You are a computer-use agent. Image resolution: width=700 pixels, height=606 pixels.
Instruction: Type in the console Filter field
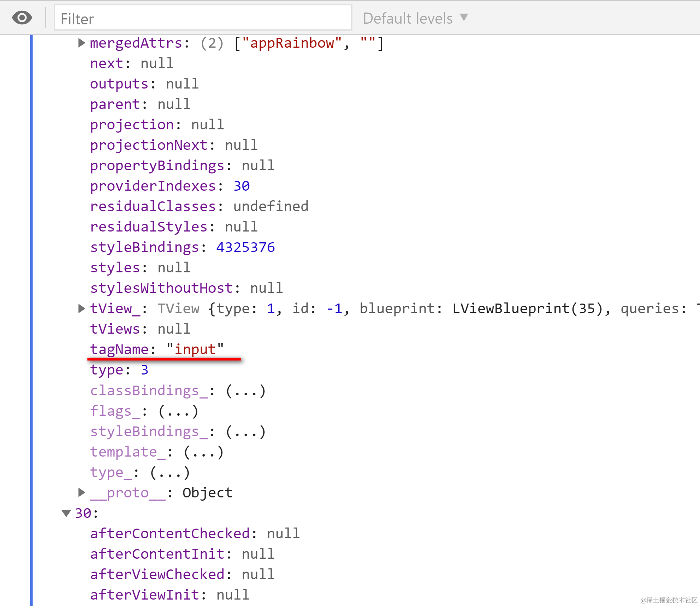pos(203,19)
